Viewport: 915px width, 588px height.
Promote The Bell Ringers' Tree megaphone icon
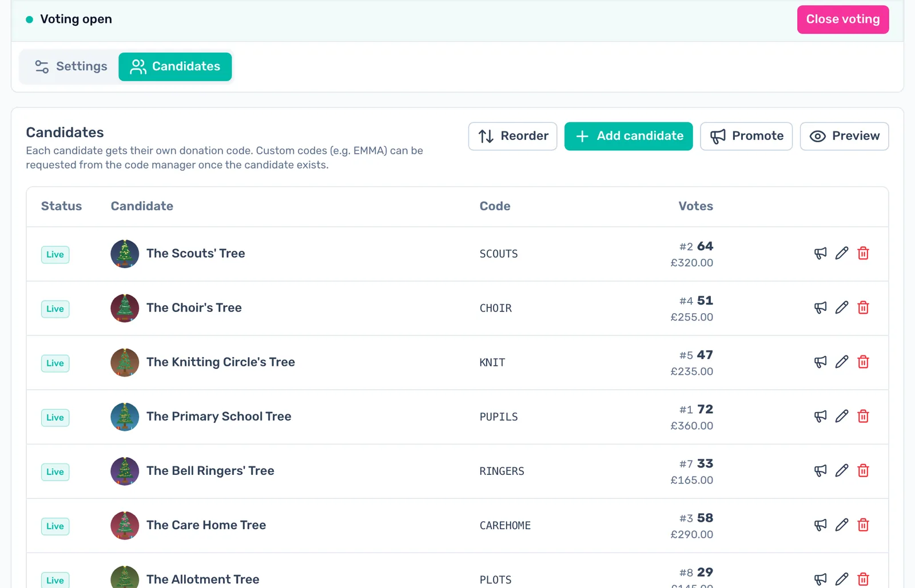click(821, 470)
